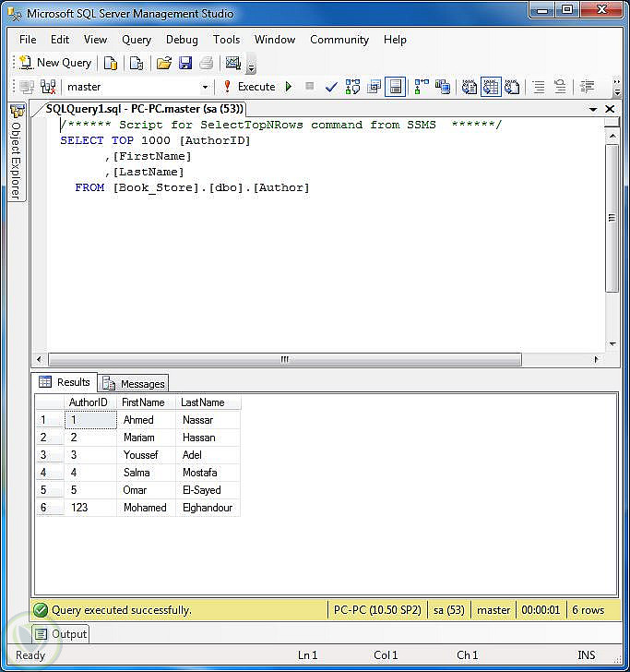630x672 pixels.
Task: Open the Edit menu
Action: pos(60,40)
